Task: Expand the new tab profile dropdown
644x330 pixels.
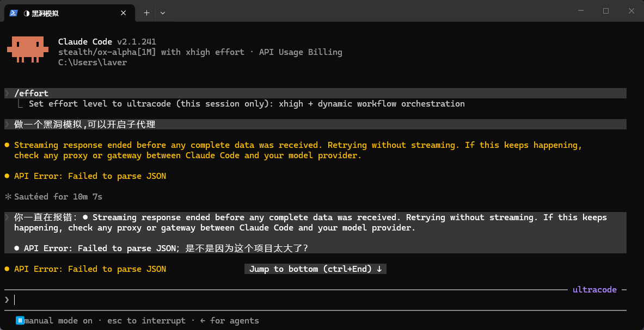Action: coord(163,13)
